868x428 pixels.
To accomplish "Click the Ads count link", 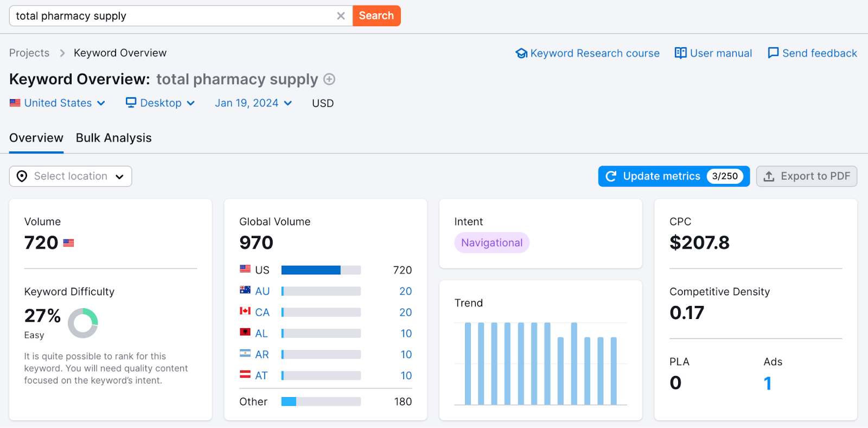I will pos(767,384).
